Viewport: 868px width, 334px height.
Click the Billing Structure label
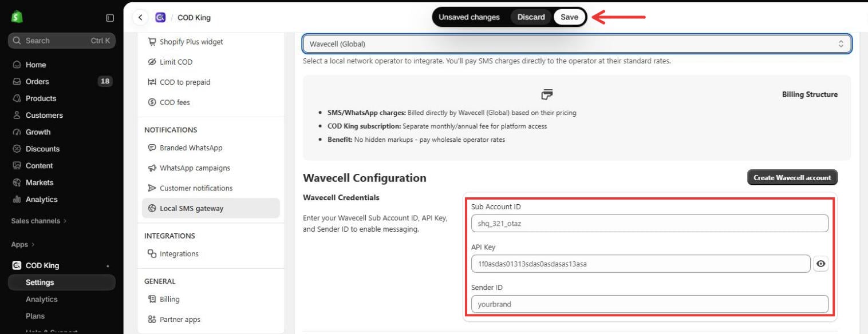810,94
